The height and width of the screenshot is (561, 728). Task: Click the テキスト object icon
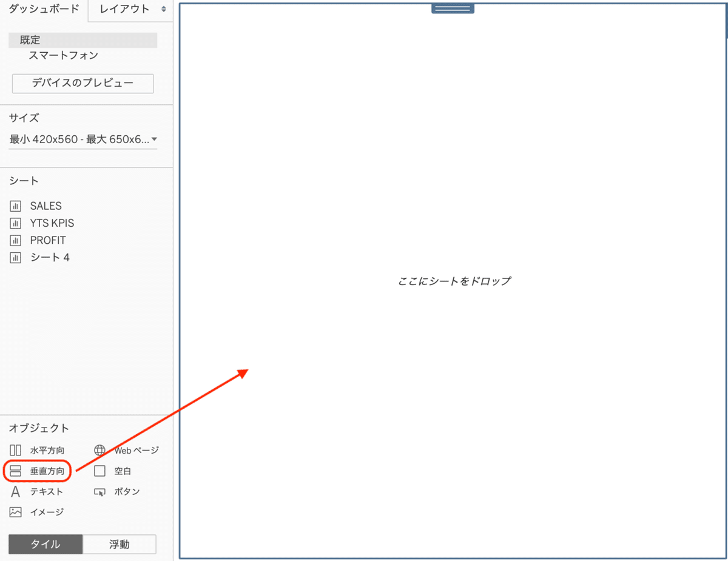15,491
